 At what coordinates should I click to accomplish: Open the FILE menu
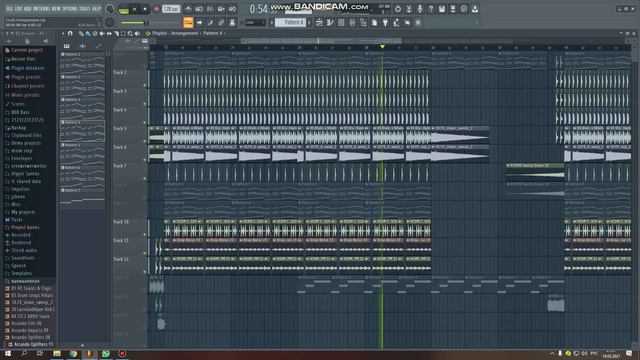[9, 9]
